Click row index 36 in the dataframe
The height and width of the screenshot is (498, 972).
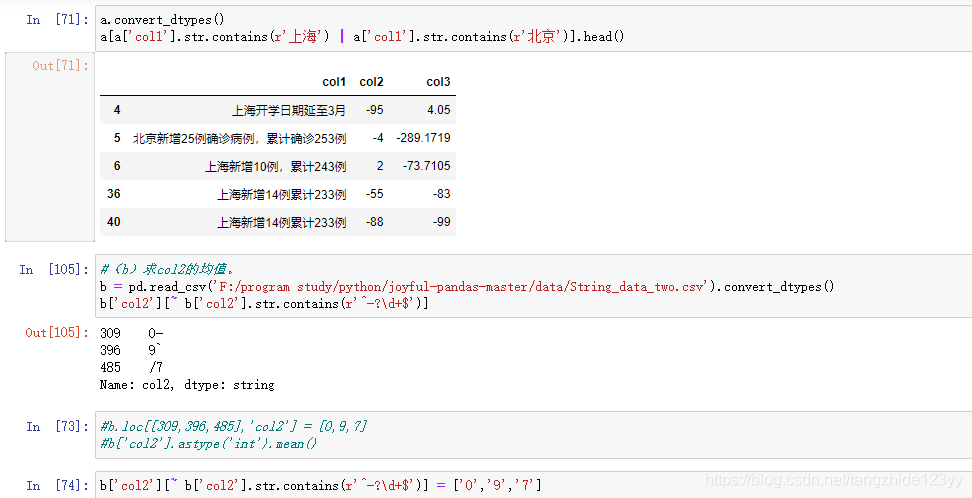click(x=113, y=193)
